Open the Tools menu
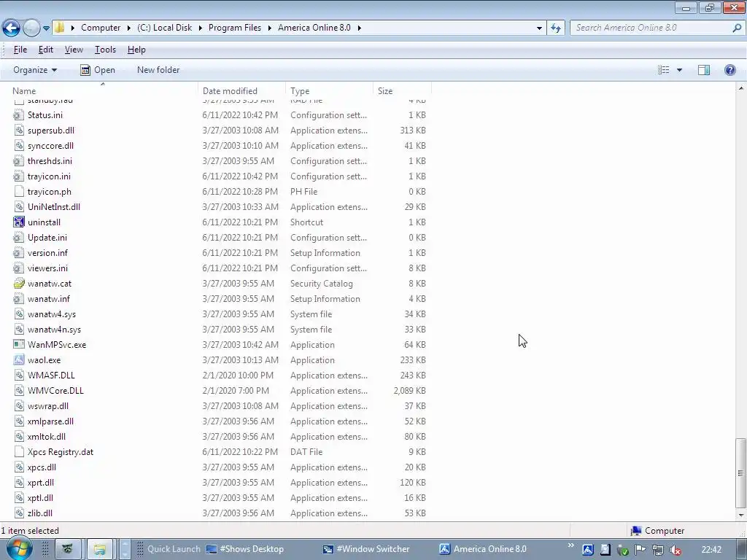The image size is (747, 560). coord(105,50)
